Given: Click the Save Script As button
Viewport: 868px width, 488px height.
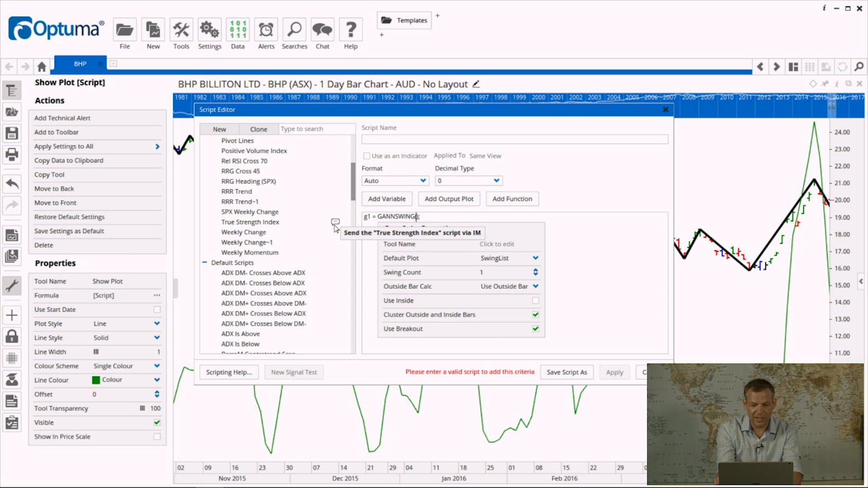Looking at the screenshot, I should [x=566, y=372].
